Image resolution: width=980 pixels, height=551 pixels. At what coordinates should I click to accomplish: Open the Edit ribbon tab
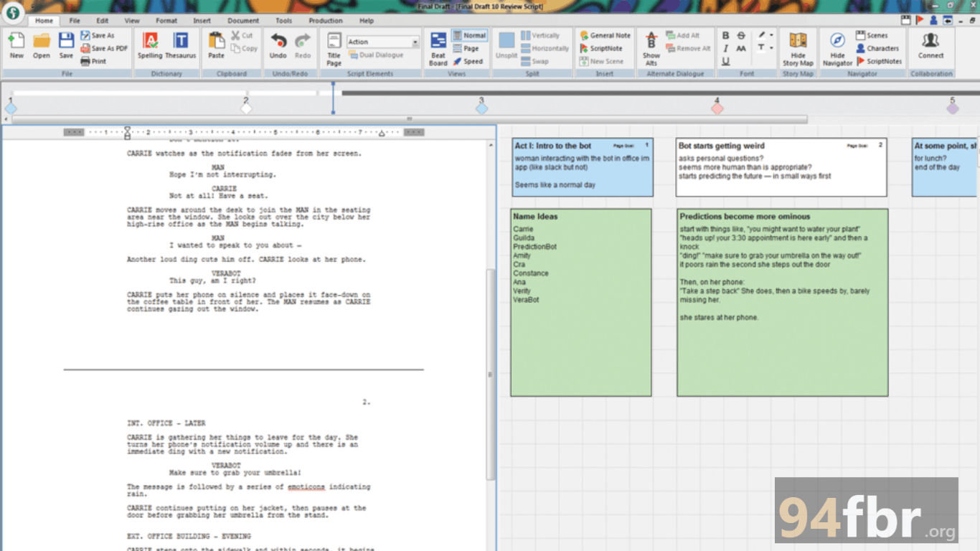point(102,21)
